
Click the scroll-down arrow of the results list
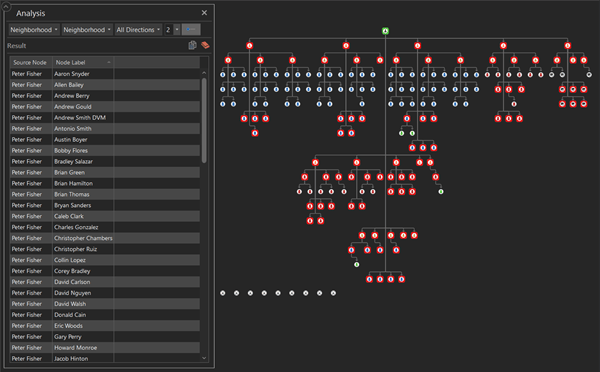[x=204, y=358]
